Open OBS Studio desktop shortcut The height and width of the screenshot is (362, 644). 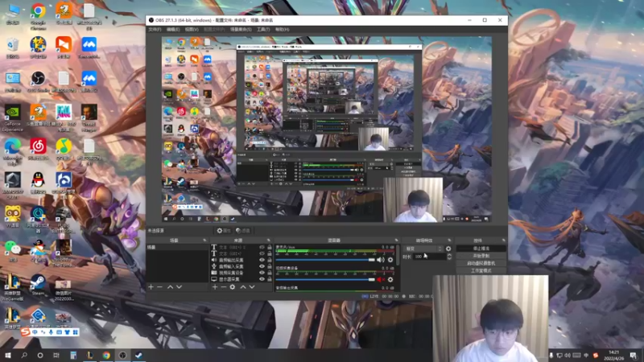click(x=38, y=81)
